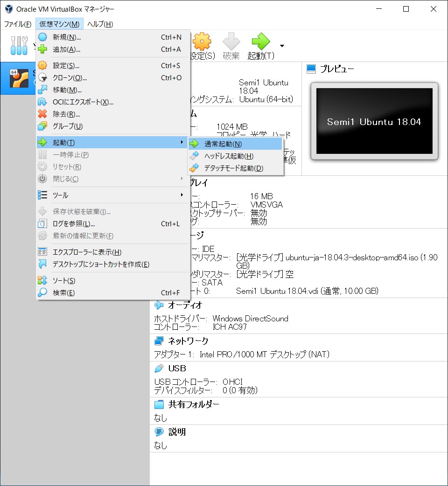The height and width of the screenshot is (486, 448).
Task: Click the sheep icon for クローン(O)
Action: [x=42, y=77]
